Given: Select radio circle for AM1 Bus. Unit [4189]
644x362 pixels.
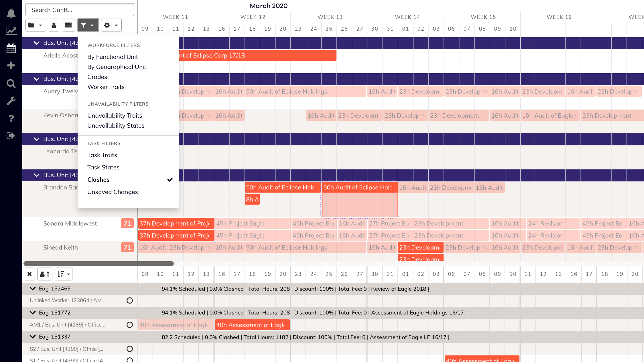Looking at the screenshot, I should pyautogui.click(x=130, y=325).
